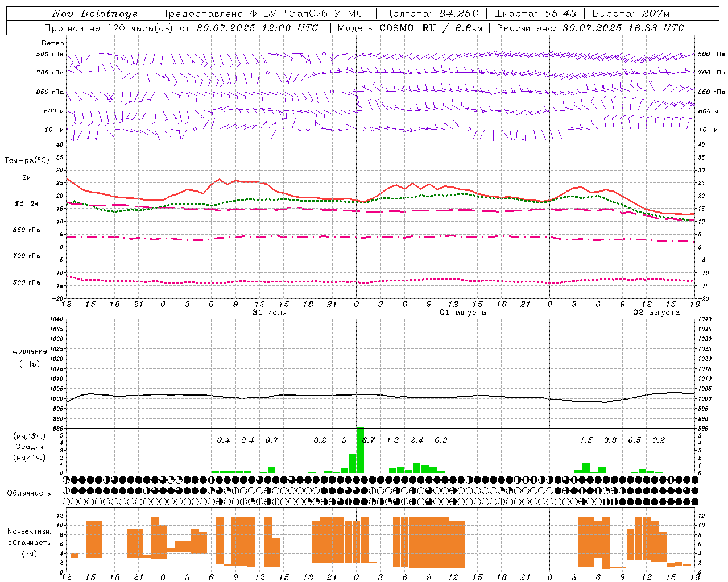Click the red 2м legend line
Viewport: 728px width, 582px height.
pyautogui.click(x=26, y=184)
